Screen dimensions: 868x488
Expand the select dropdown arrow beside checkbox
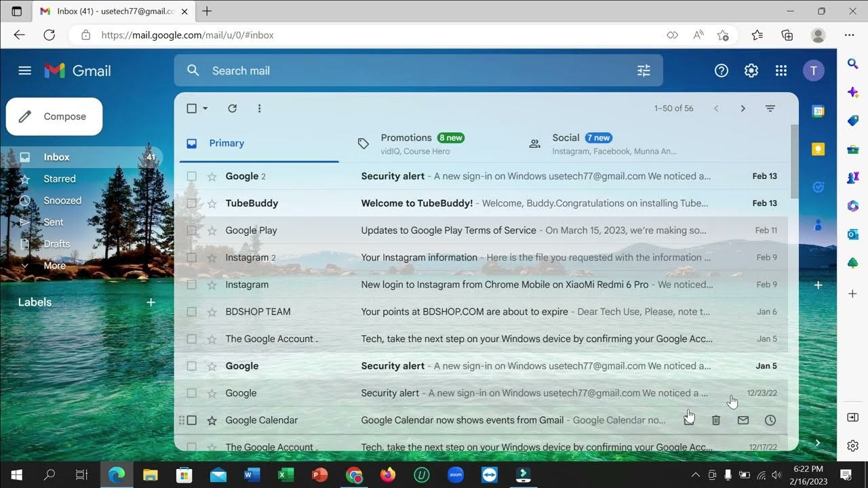(205, 108)
